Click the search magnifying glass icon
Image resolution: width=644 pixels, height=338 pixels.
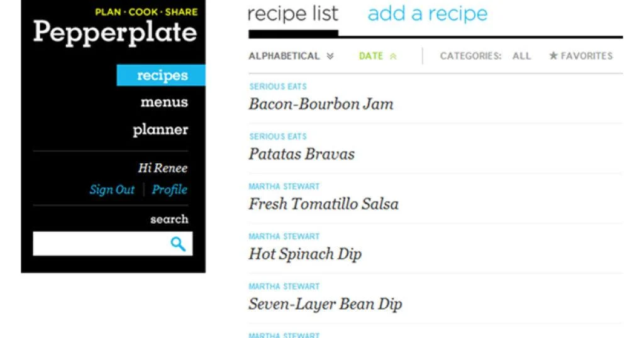[x=178, y=244]
